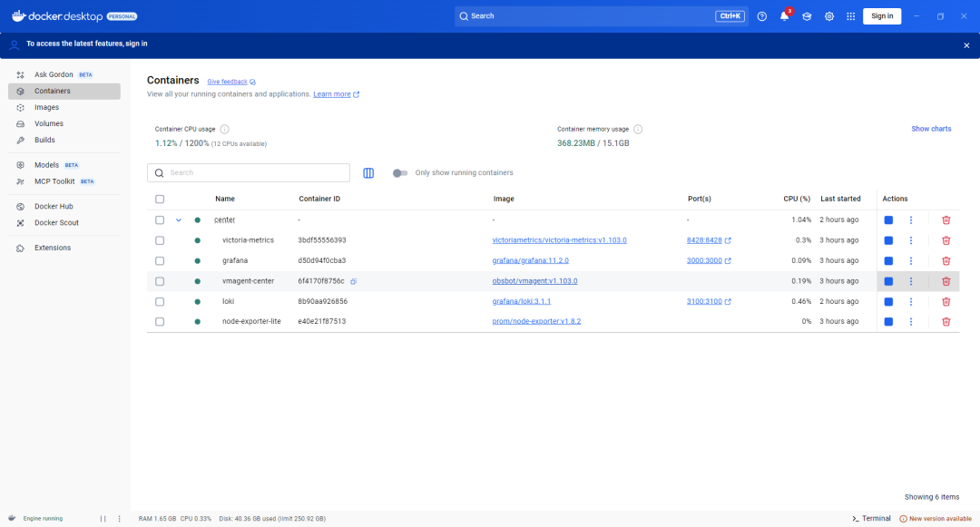The width and height of the screenshot is (980, 527).
Task: Check the select-all containers checkbox
Action: 160,199
